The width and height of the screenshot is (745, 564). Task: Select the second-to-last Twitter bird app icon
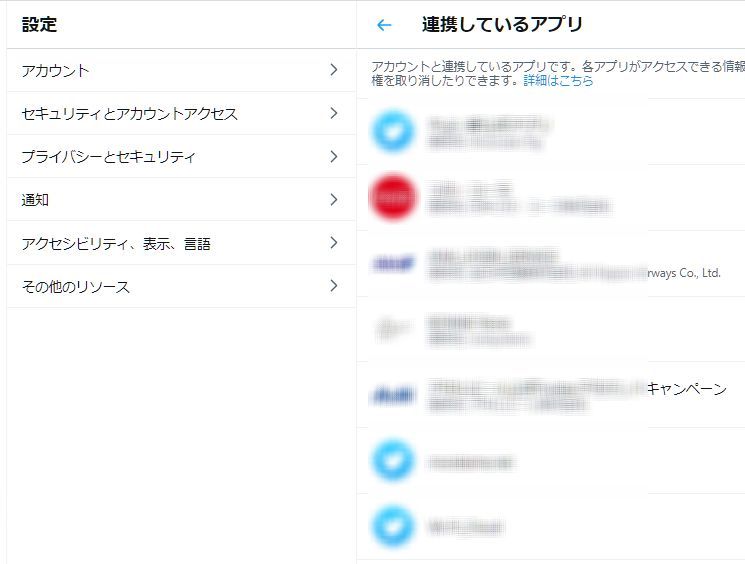pyautogui.click(x=393, y=461)
